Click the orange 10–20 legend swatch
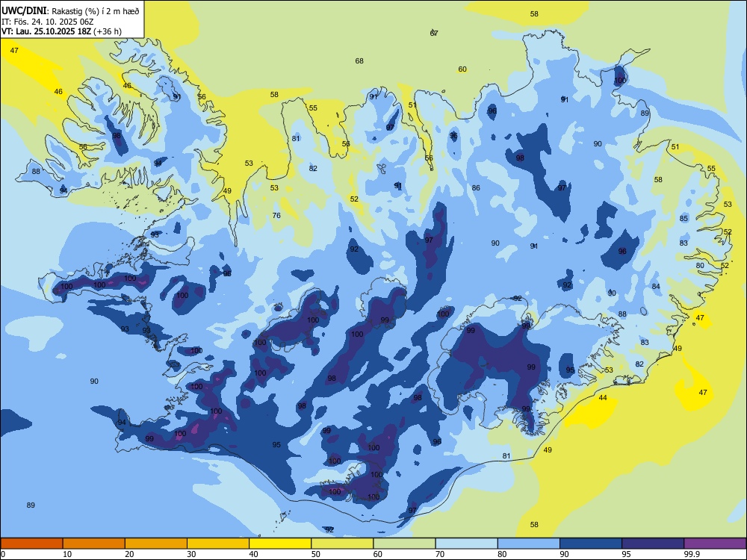 click(94, 544)
